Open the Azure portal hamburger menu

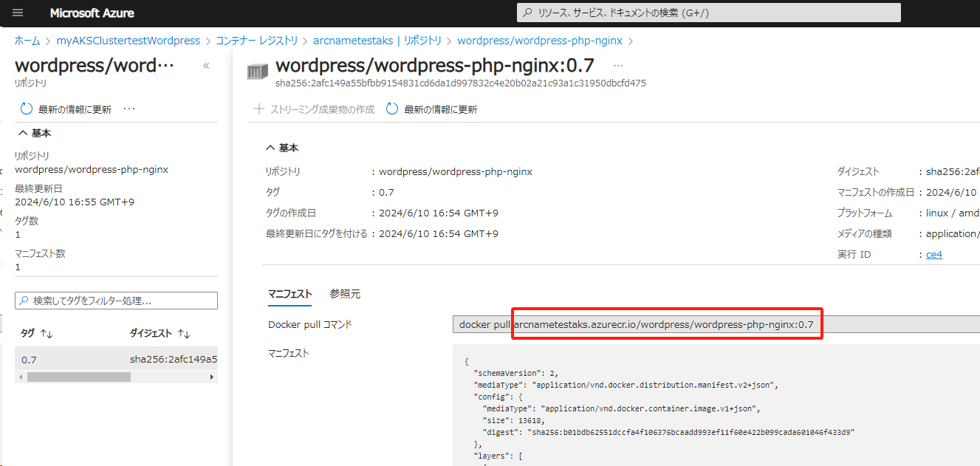(x=17, y=12)
